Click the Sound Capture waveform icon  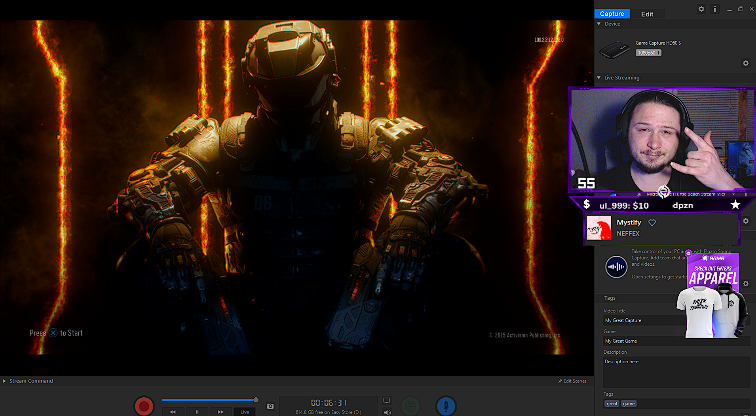pos(616,267)
